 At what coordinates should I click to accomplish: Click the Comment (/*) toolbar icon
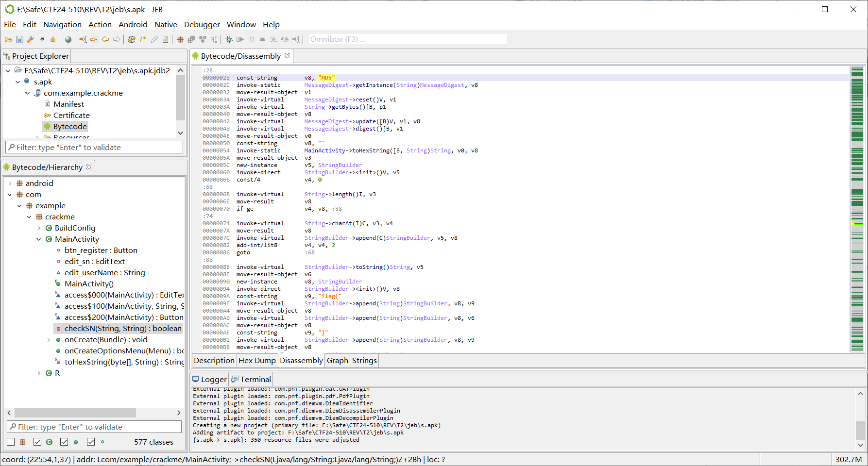(143, 39)
